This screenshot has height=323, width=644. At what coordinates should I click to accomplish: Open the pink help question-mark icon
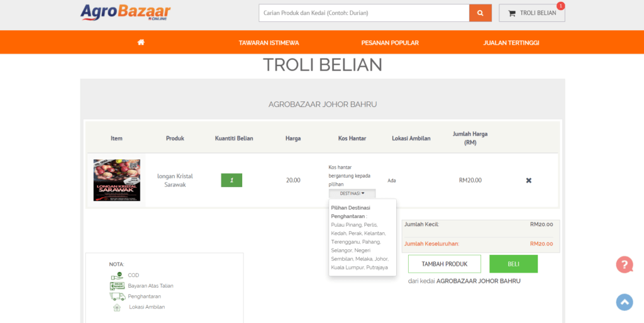625,264
